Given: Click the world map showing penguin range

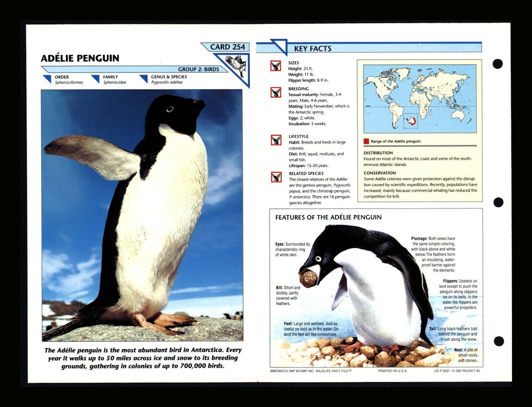Looking at the screenshot, I should pyautogui.click(x=419, y=98).
